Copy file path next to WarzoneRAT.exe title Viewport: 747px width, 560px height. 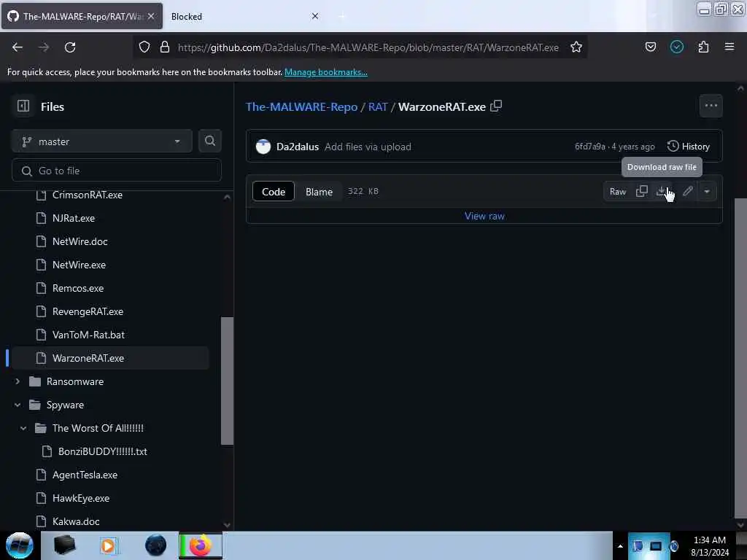[x=496, y=106]
